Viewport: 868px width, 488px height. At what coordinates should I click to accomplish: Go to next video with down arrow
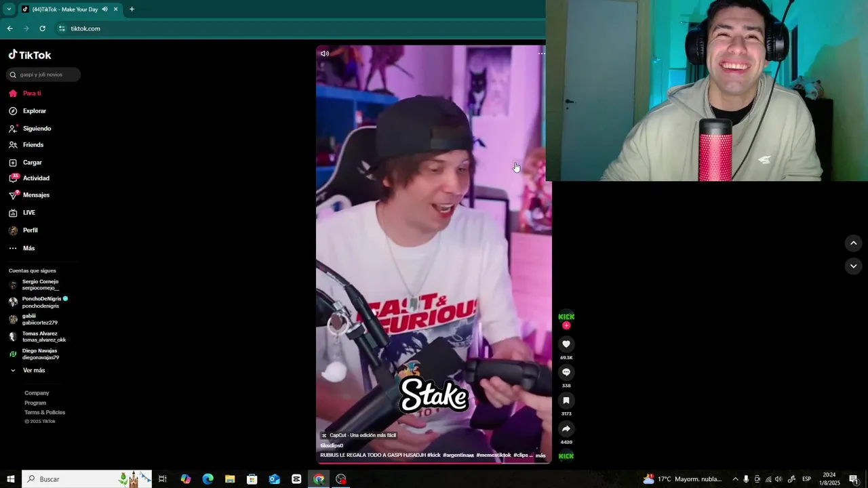(853, 266)
